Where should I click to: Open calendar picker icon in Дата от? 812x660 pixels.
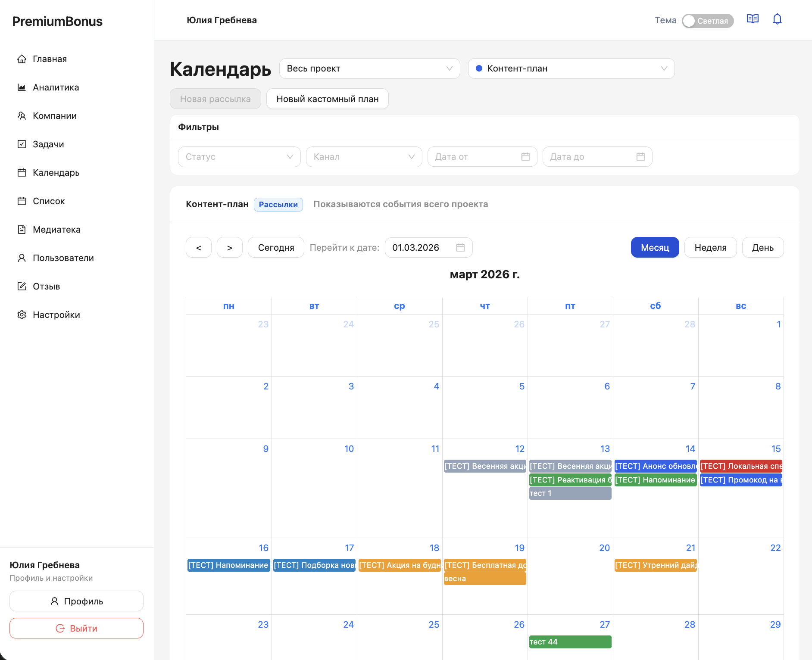pyautogui.click(x=525, y=157)
